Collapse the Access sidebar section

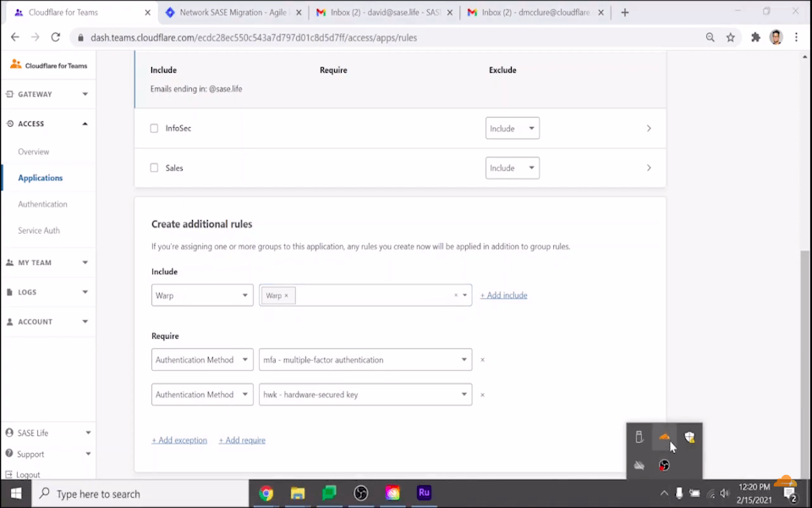tap(85, 124)
